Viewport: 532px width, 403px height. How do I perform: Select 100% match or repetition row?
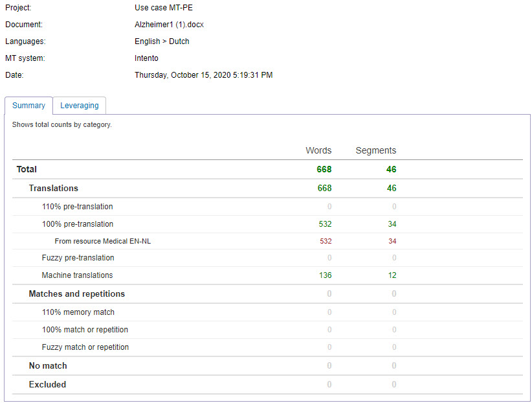click(85, 330)
